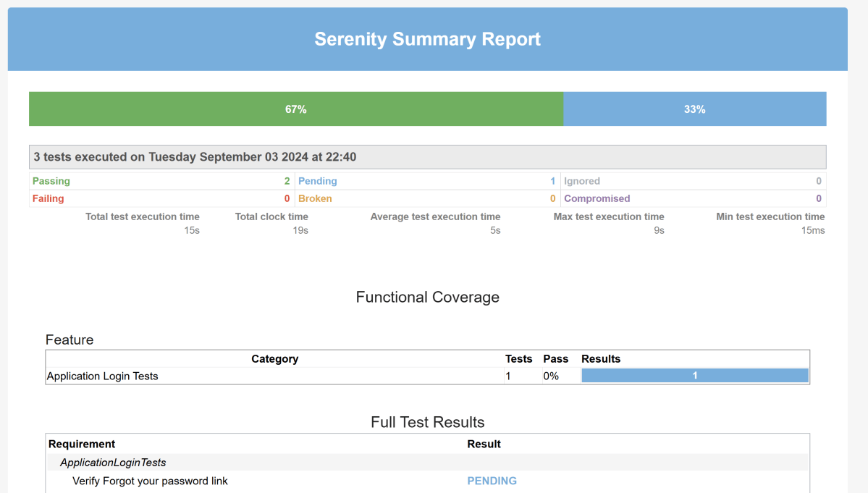Select the Passing status label

pyautogui.click(x=51, y=181)
